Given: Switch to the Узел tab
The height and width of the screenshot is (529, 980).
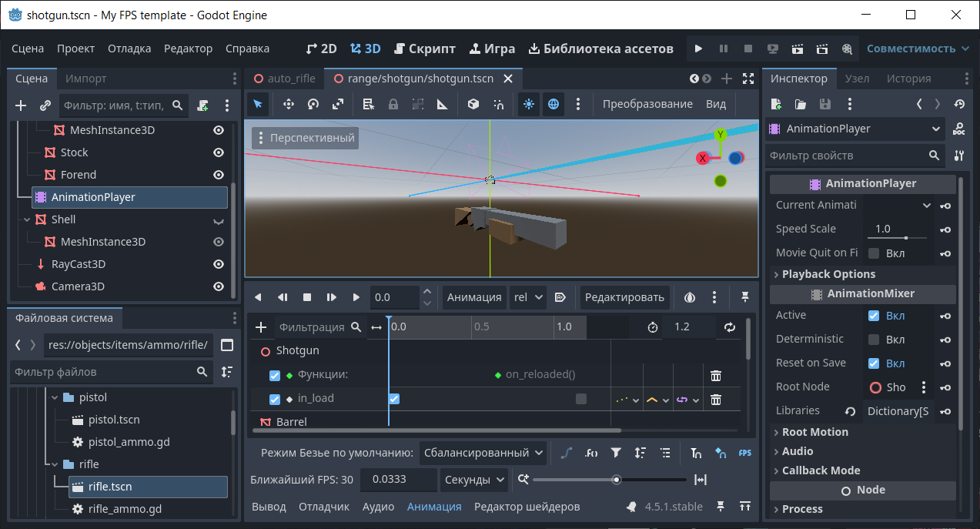Looking at the screenshot, I should point(857,79).
